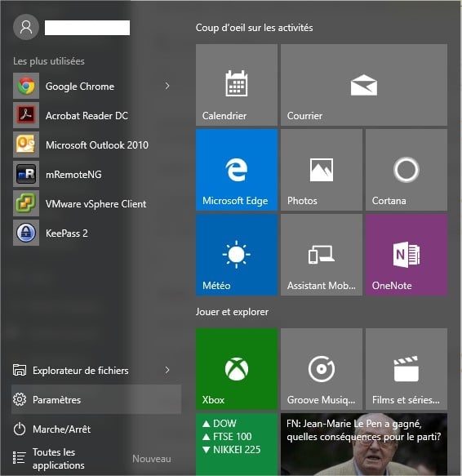Open the Assistant Mobile tile
The image size is (462, 476).
pyautogui.click(x=322, y=255)
